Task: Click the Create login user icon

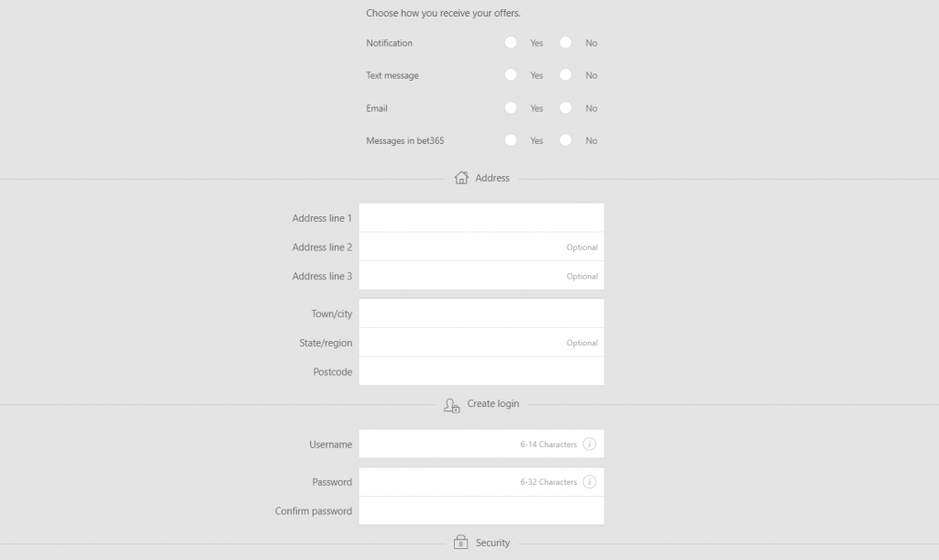Action: tap(451, 406)
